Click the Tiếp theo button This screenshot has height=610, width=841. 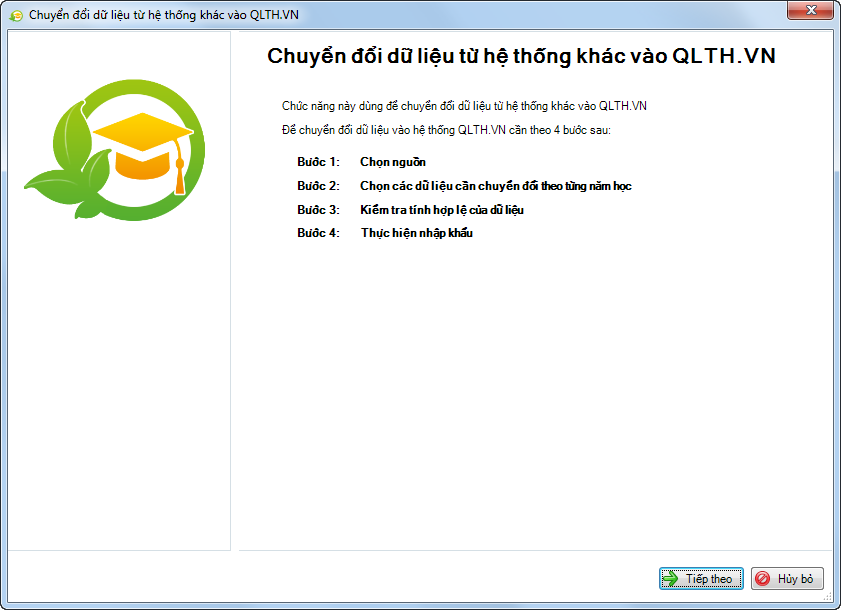701,578
